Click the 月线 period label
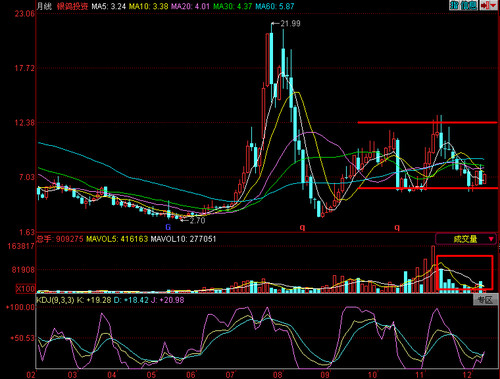 pyautogui.click(x=44, y=6)
